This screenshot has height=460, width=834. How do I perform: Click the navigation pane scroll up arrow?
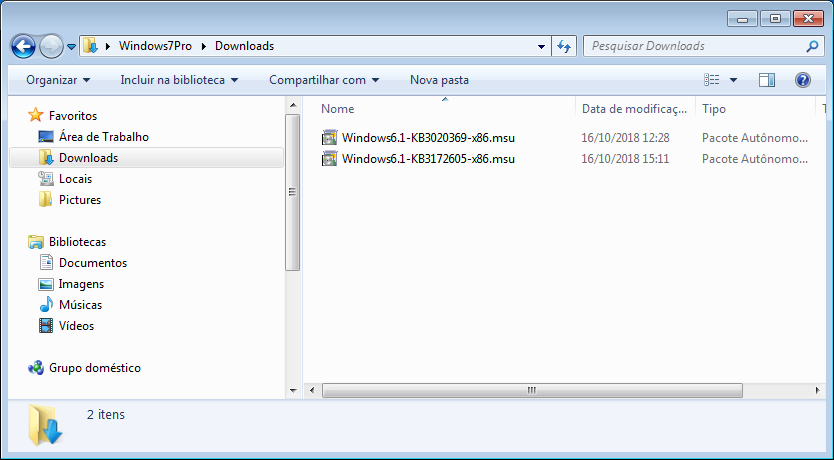293,105
